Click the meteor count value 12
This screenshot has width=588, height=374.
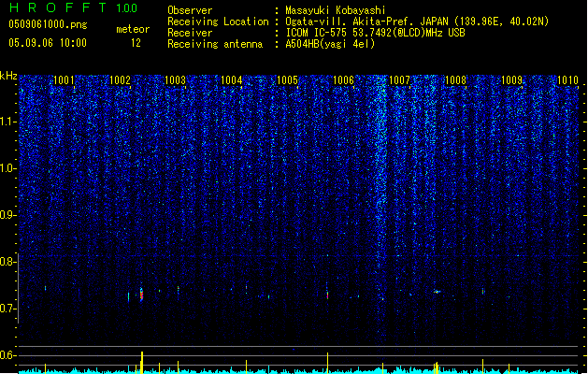click(136, 43)
